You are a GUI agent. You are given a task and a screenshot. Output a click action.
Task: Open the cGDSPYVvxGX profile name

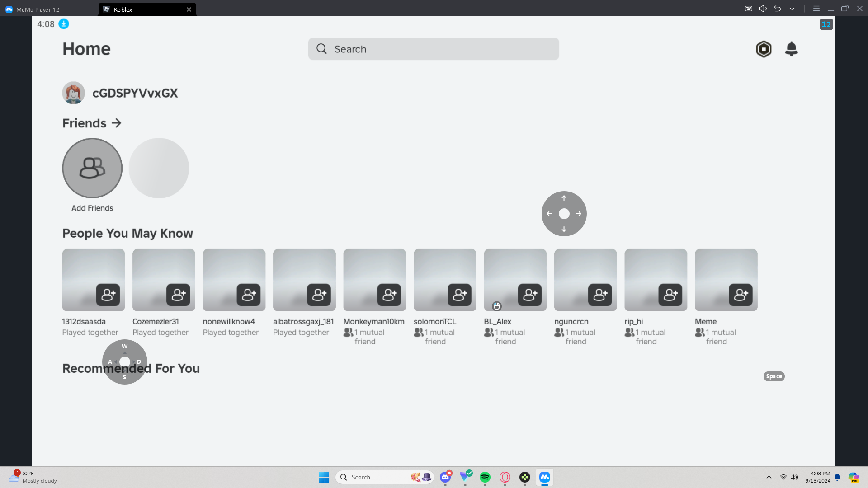(135, 93)
